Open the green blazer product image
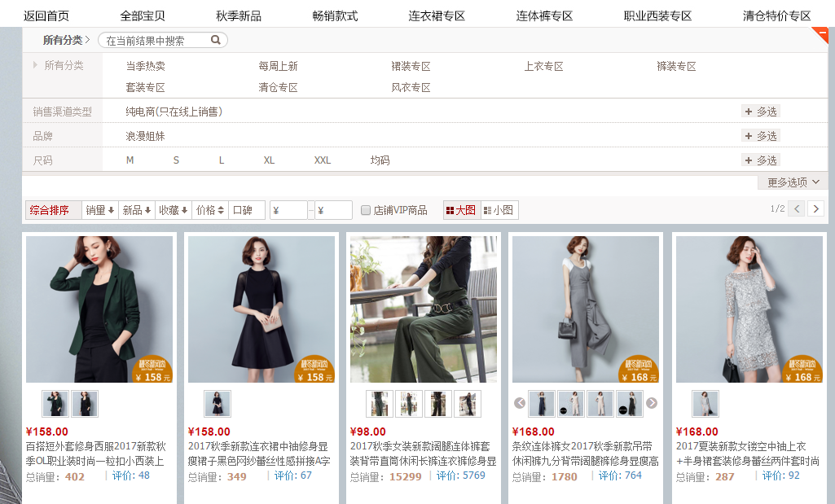Image resolution: width=835 pixels, height=504 pixels. pyautogui.click(x=99, y=309)
